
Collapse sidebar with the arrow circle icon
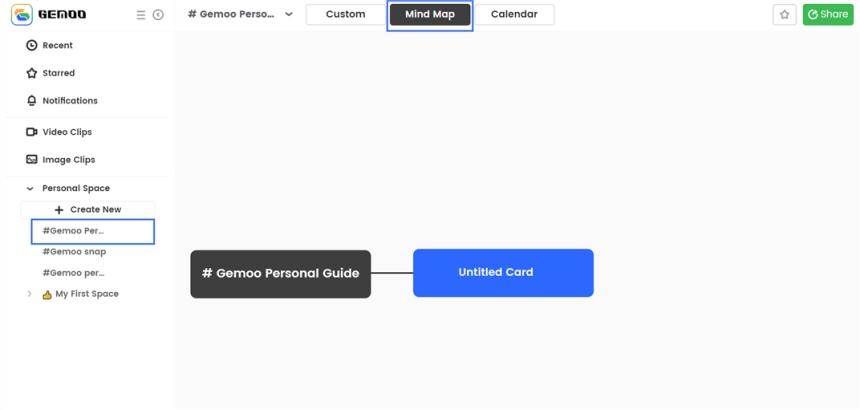(x=158, y=15)
